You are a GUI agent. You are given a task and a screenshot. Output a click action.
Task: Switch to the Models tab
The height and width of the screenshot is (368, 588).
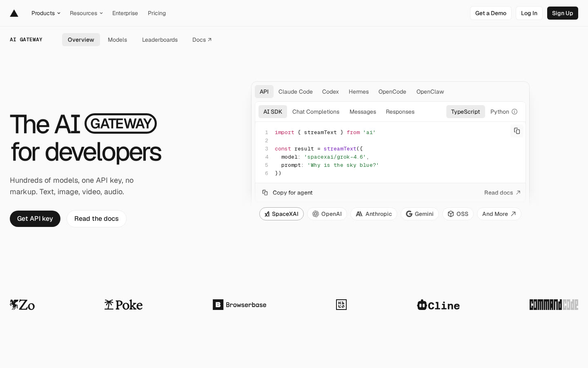(118, 40)
